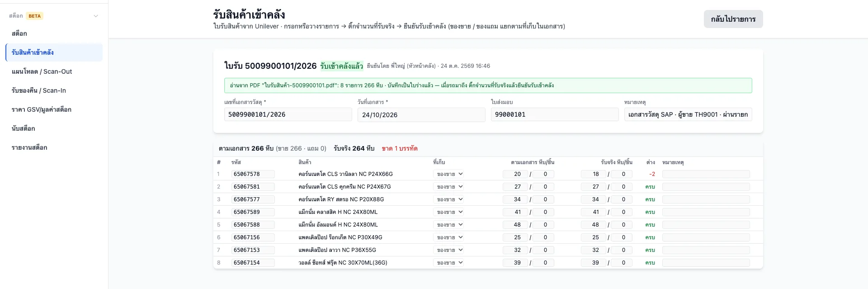Open storage dropdown for item 65067588
The image size is (868, 289).
(x=448, y=225)
